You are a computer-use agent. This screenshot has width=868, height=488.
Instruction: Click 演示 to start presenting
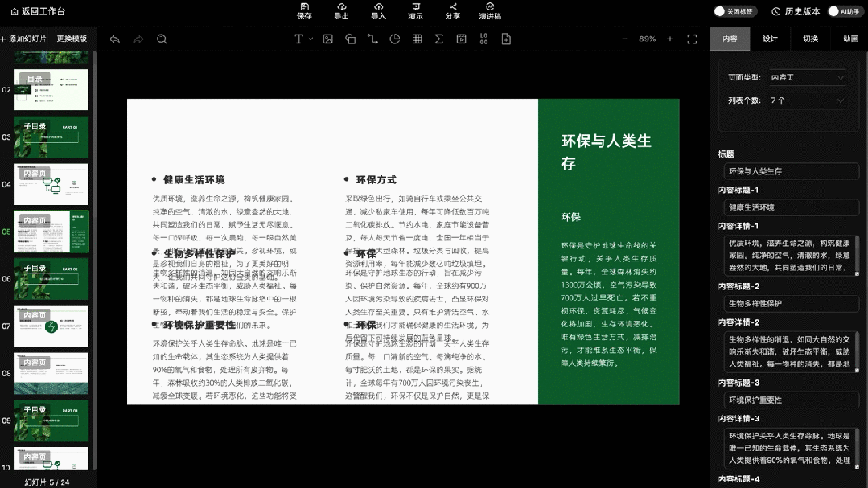click(416, 11)
